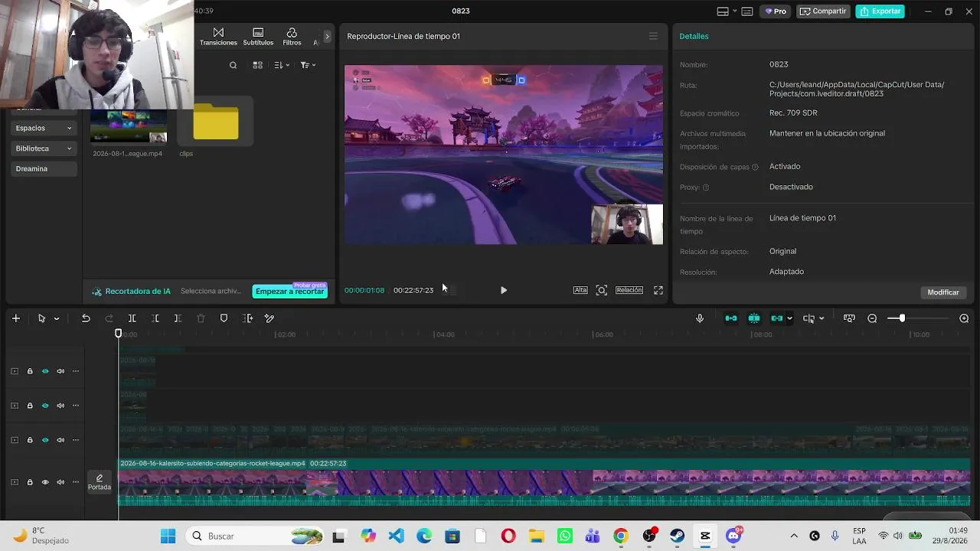Delete right of playhead trim tool
This screenshot has height=551, width=980.
178,318
